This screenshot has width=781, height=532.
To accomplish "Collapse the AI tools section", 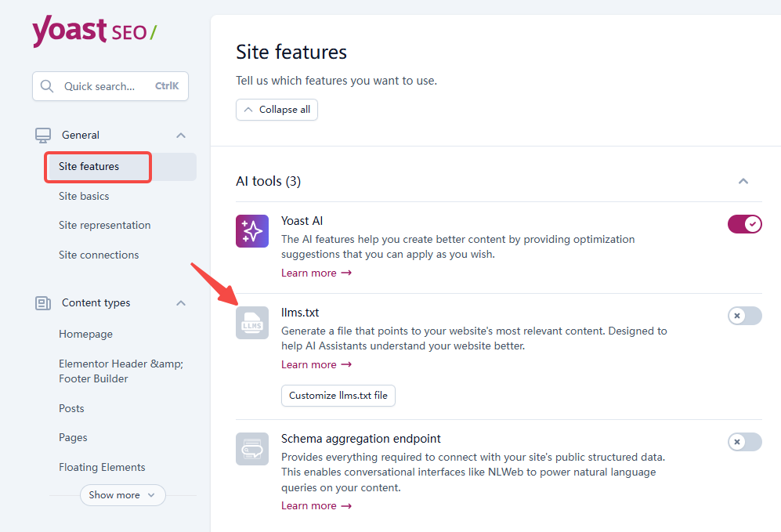I will pyautogui.click(x=743, y=181).
